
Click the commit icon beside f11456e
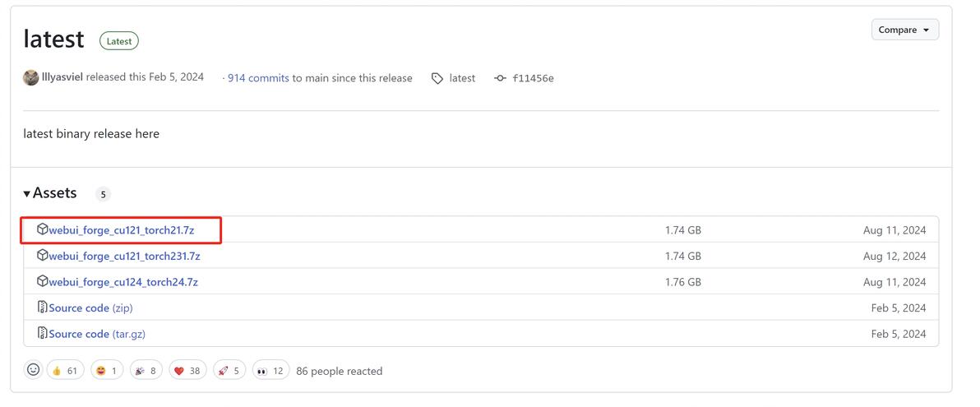click(500, 78)
